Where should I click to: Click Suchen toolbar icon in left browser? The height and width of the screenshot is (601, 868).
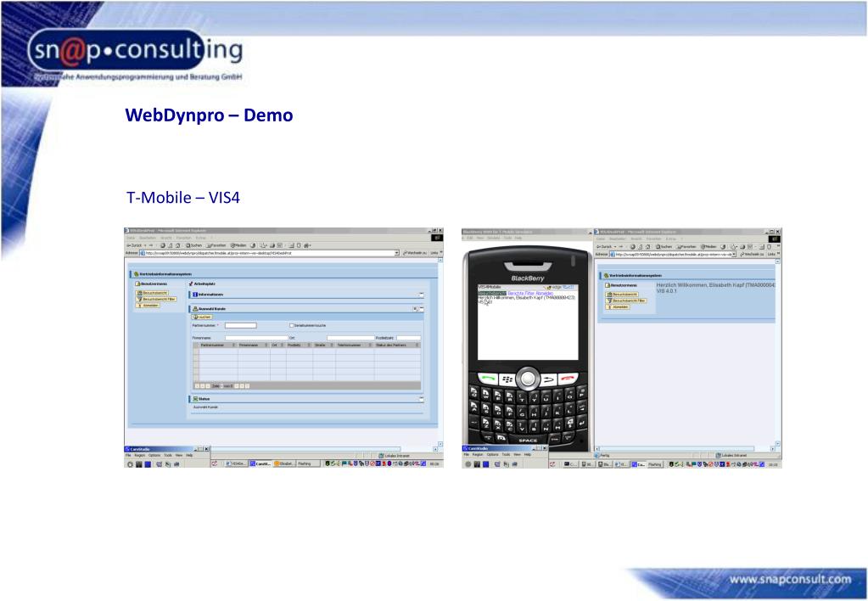coord(194,244)
